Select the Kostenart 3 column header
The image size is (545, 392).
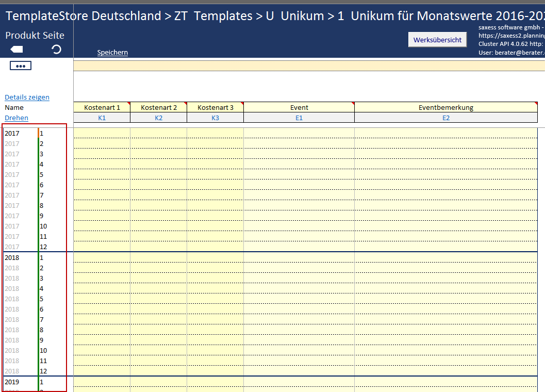coord(216,107)
